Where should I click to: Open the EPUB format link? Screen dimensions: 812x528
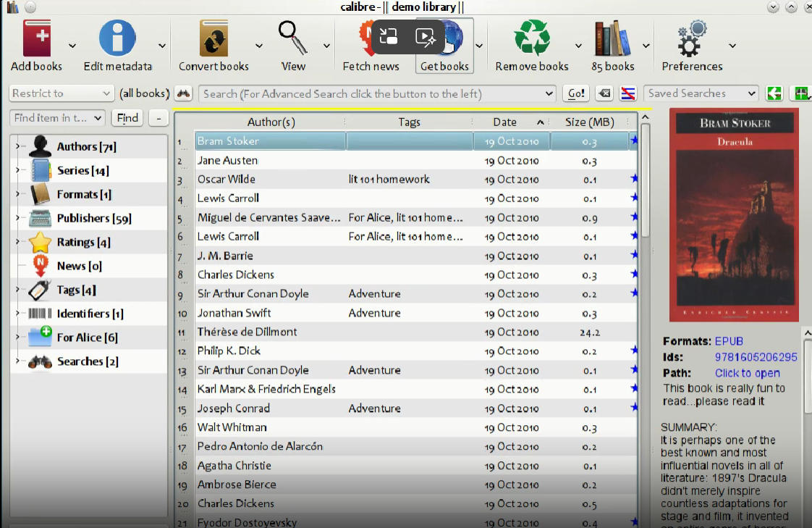(729, 341)
